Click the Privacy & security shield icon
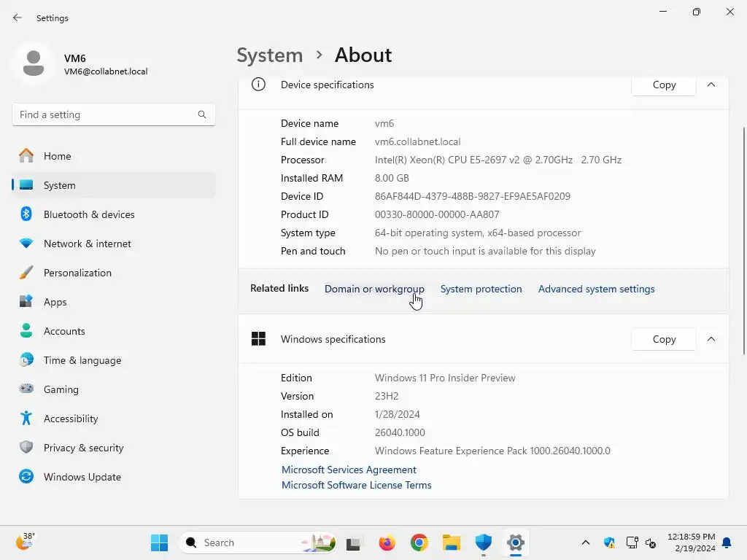 [x=26, y=447]
